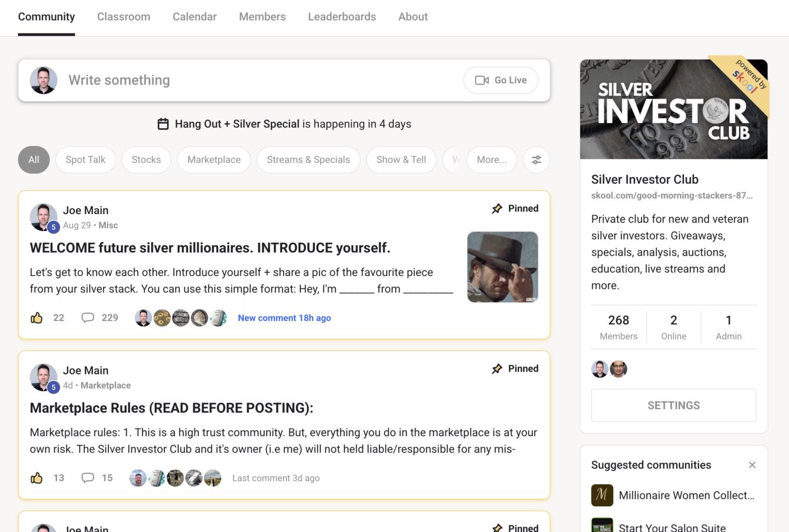Screen dimensions: 789x532
Task: Open comments icon showing 229 comments
Action: click(88, 318)
